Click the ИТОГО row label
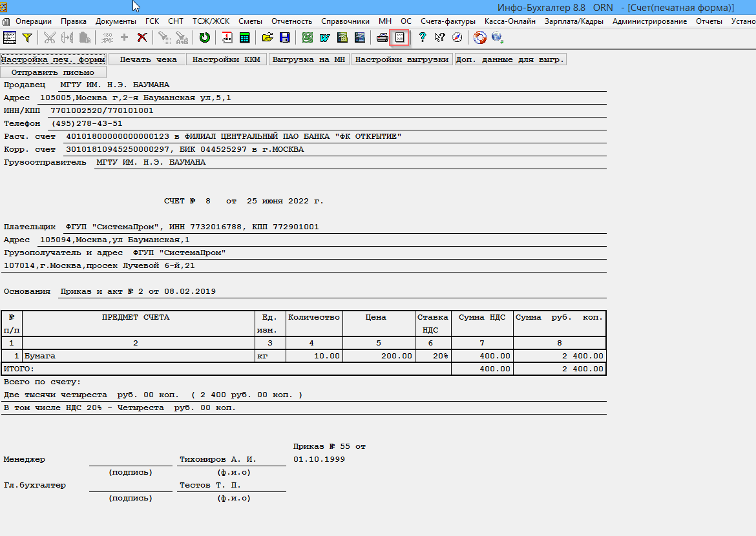Image resolution: width=756 pixels, height=536 pixels. (19, 369)
